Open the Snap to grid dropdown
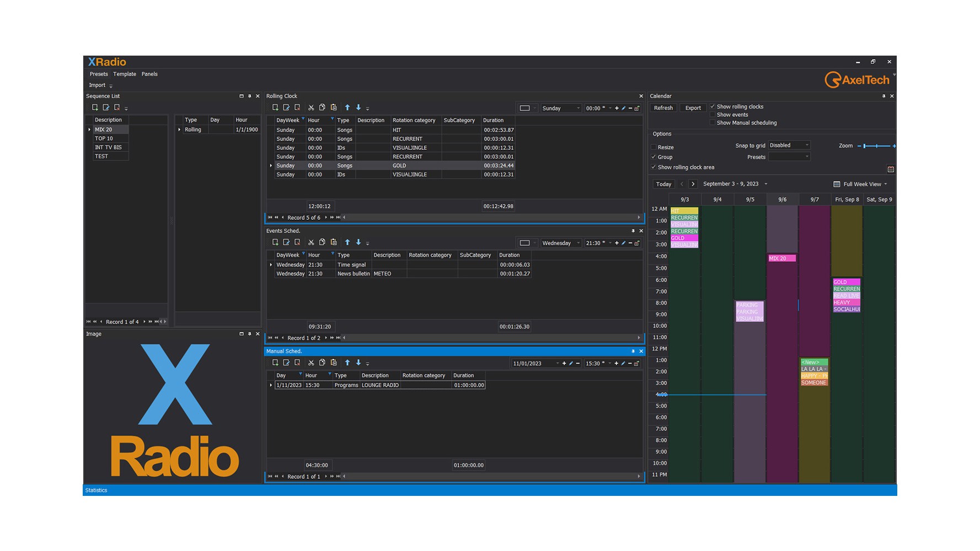The height and width of the screenshot is (551, 980). pos(789,145)
